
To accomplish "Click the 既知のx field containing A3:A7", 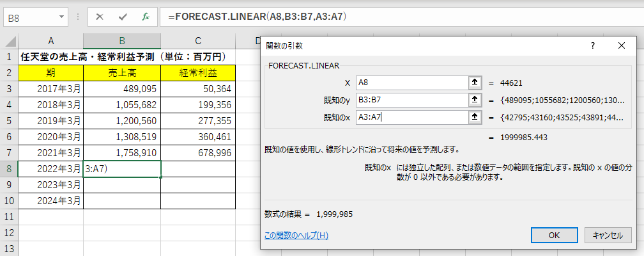I will point(412,117).
